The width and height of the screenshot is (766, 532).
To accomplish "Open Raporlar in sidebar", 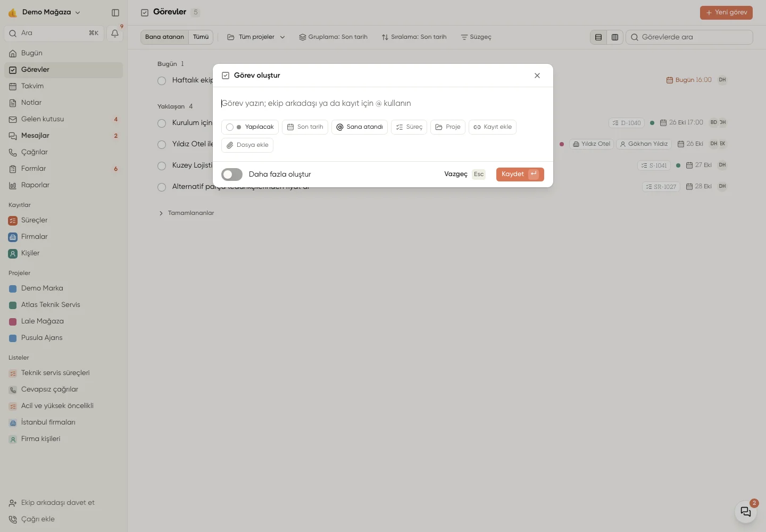I will click(x=64, y=185).
